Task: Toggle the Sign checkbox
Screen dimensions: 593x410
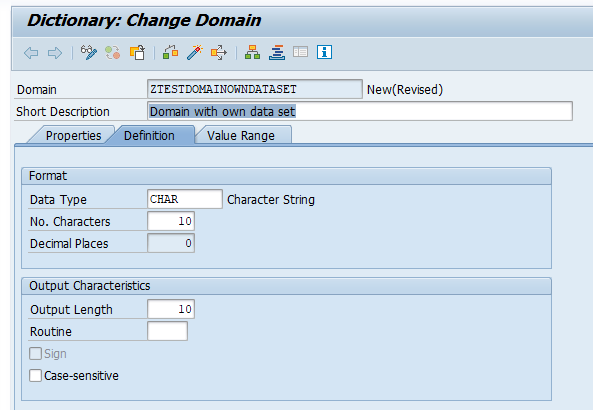Action: point(36,354)
